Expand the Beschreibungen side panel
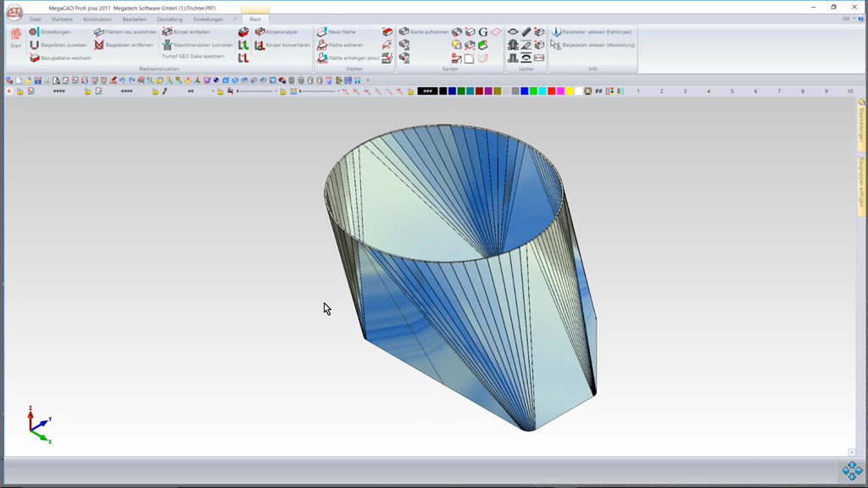The image size is (868, 488). point(862,125)
